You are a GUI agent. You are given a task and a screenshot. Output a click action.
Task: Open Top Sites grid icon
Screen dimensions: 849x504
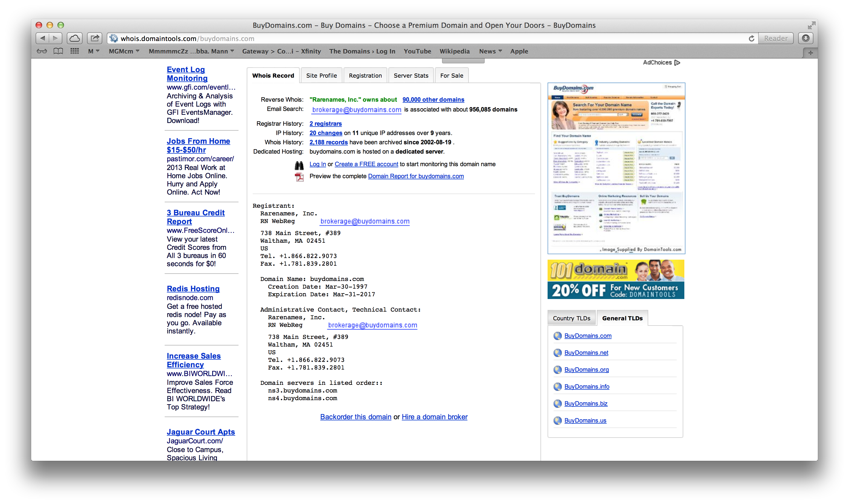click(x=74, y=51)
